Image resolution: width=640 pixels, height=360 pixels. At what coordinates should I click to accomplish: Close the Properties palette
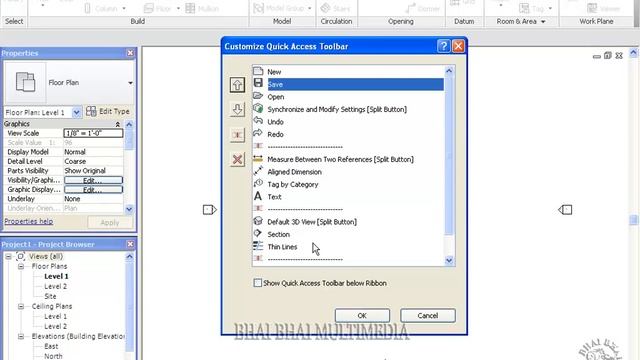(130, 53)
